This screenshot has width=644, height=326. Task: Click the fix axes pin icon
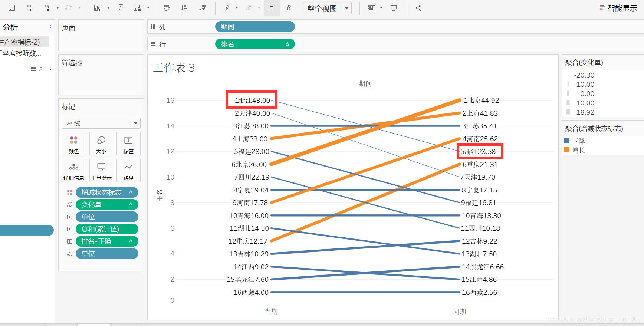pyautogui.click(x=289, y=8)
